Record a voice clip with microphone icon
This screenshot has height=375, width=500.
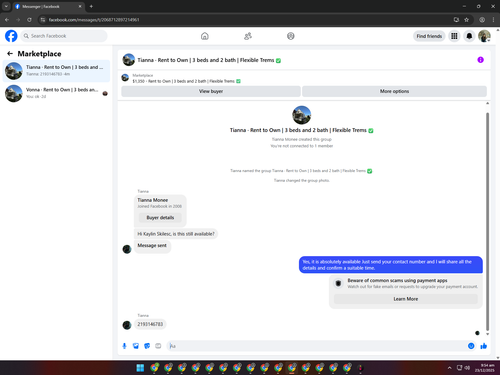click(x=124, y=346)
